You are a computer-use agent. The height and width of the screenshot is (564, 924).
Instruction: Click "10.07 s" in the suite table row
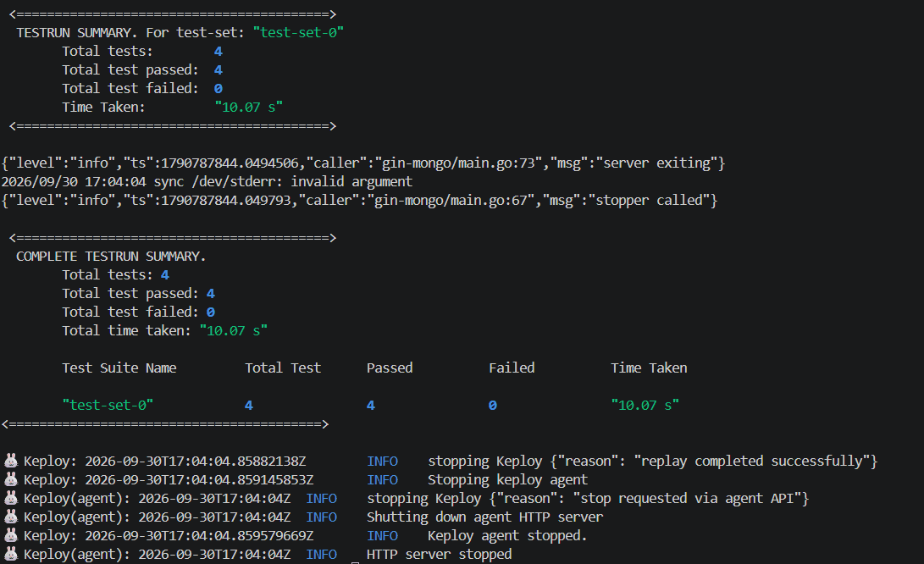(645, 405)
